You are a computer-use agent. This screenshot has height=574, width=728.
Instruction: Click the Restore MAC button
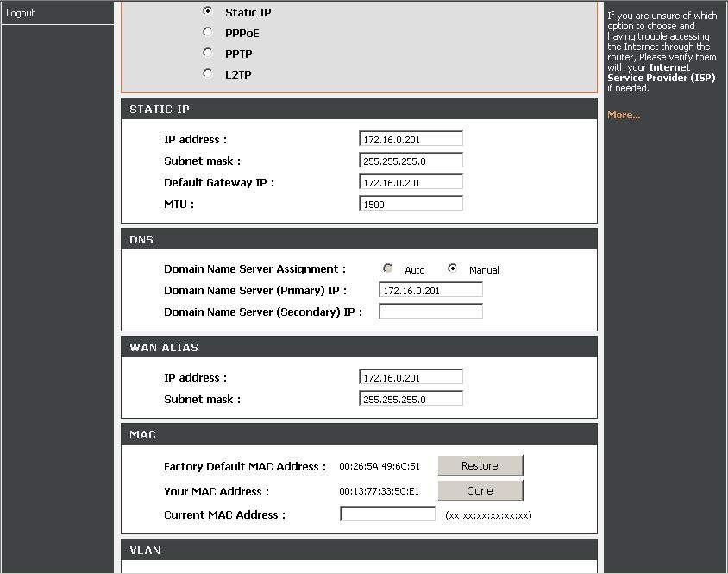(x=480, y=466)
